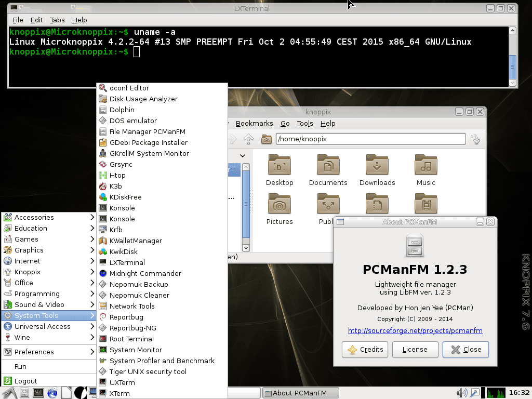
Task: Open the Sound & Video category
Action: (49, 304)
